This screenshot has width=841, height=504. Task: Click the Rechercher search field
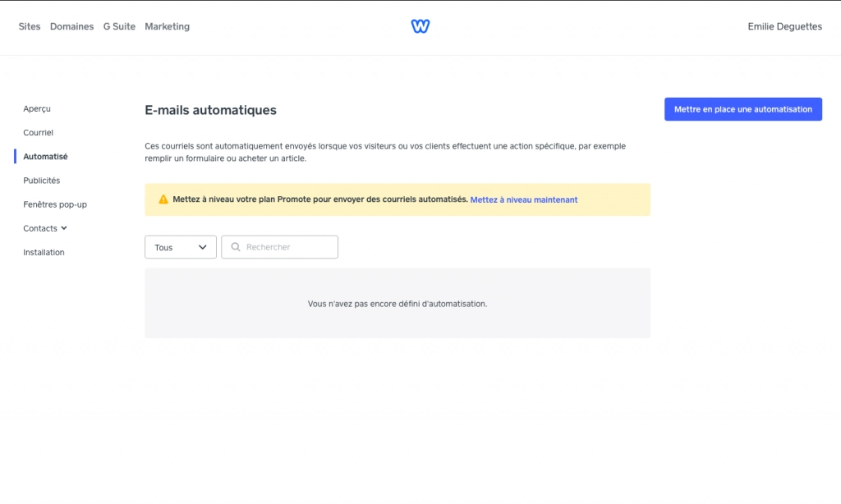(x=279, y=247)
